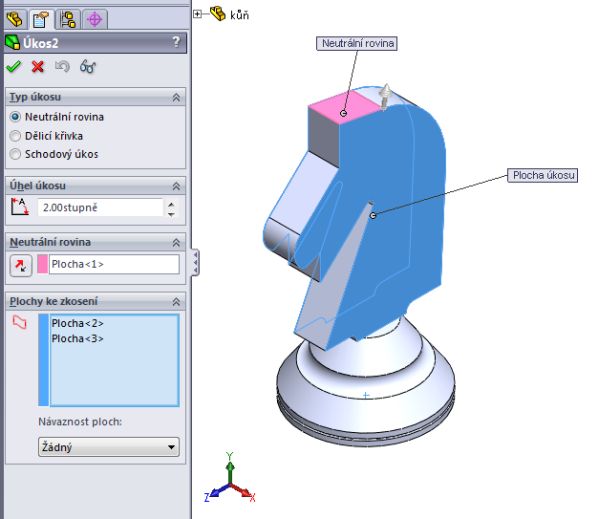The height and width of the screenshot is (519, 600).
Task: Select the Dělicí křivka radio option
Action: click(15, 136)
